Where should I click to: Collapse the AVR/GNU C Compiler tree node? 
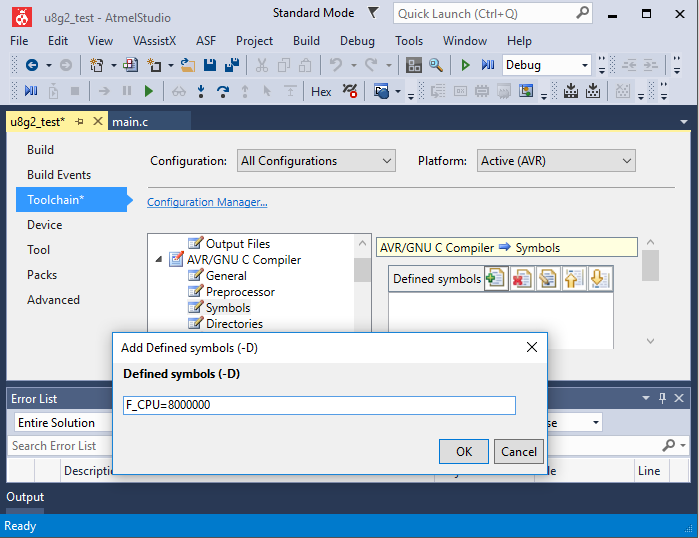point(160,260)
